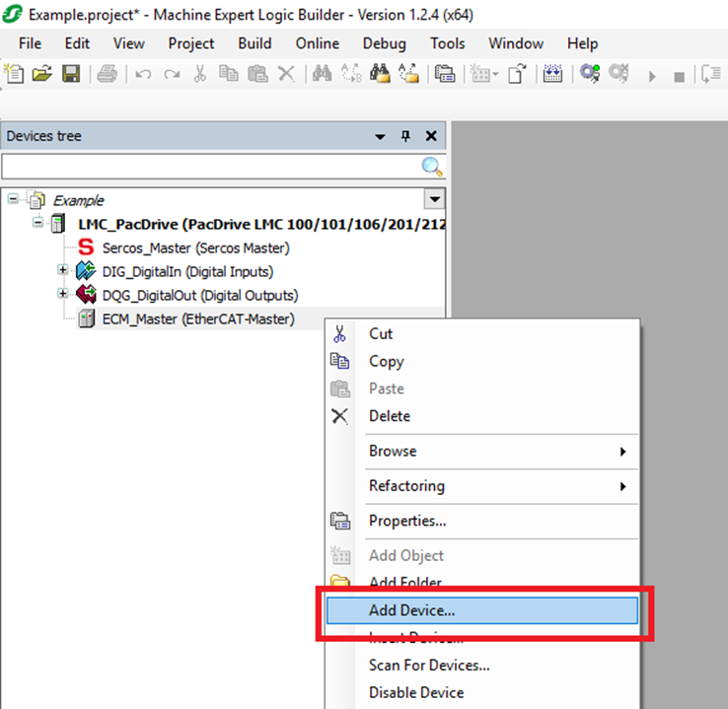Expand the DIG_DigitalIn tree node

click(x=63, y=270)
